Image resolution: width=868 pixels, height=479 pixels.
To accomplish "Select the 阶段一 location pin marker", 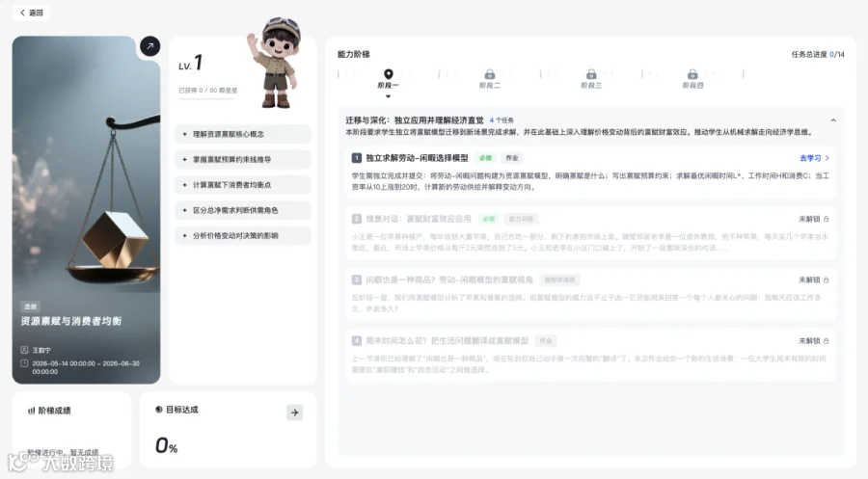I will tap(388, 73).
